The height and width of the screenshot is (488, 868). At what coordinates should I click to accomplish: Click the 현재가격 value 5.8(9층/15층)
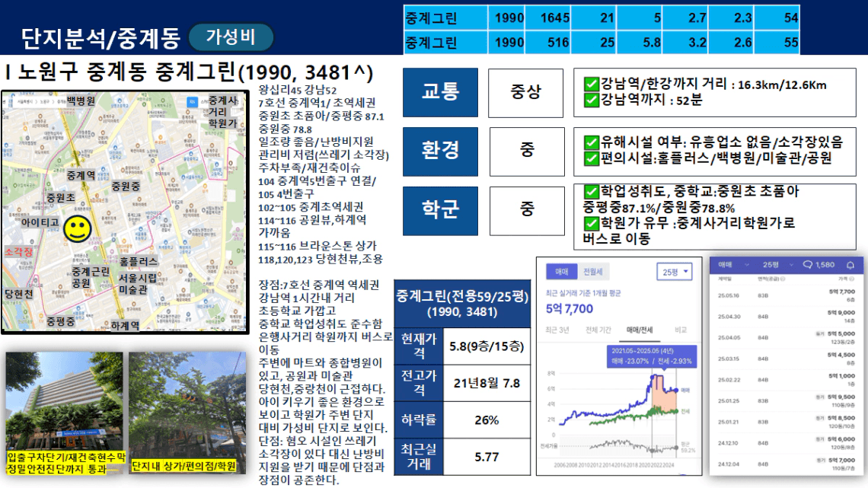point(487,346)
